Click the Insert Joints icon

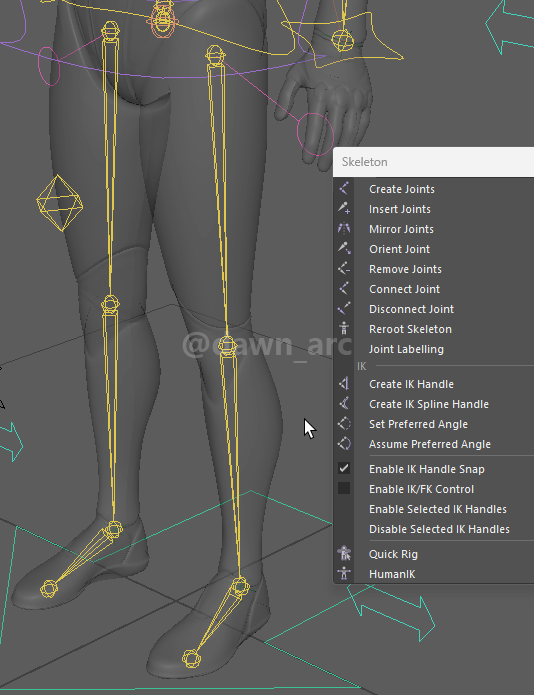click(344, 208)
